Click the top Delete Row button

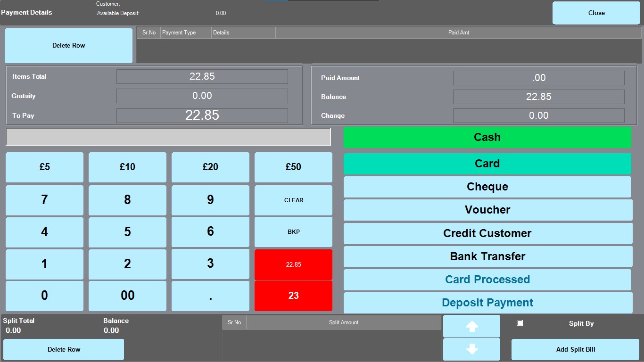[x=69, y=46]
